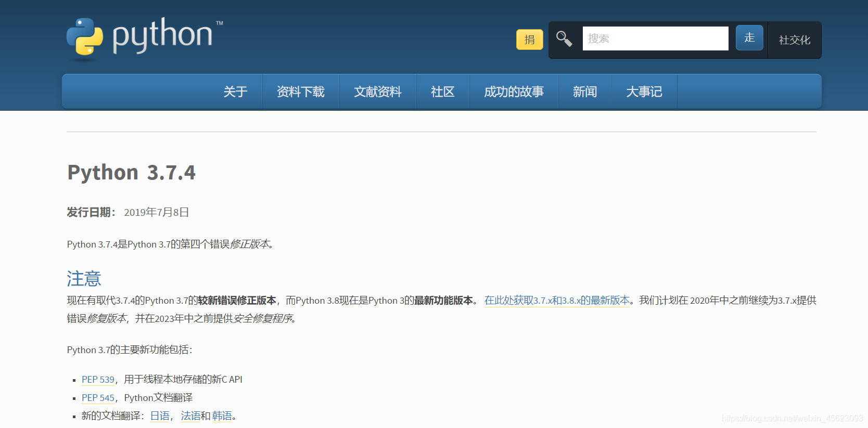The width and height of the screenshot is (868, 428).
Task: Click the text Python文档翻译
Action: click(158, 398)
